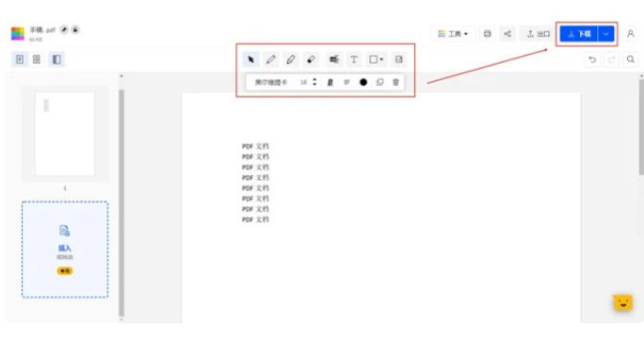644x341 pixels.
Task: Select the T text tool
Action: tap(354, 59)
